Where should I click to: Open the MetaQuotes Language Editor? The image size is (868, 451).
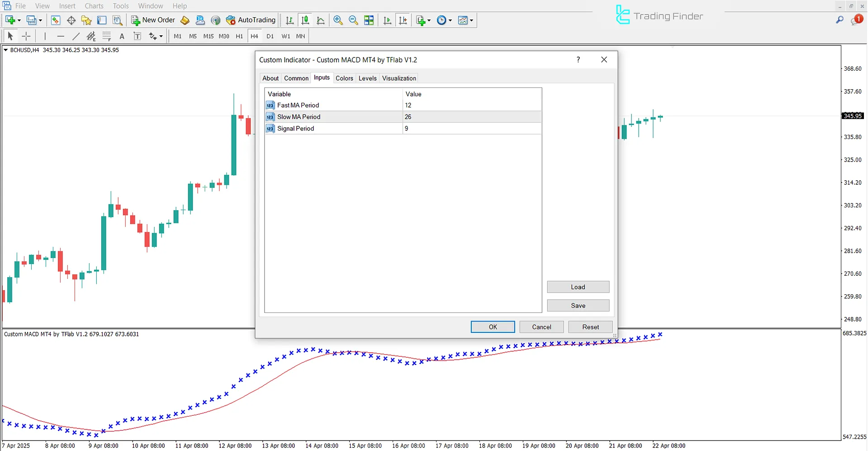[x=185, y=20]
